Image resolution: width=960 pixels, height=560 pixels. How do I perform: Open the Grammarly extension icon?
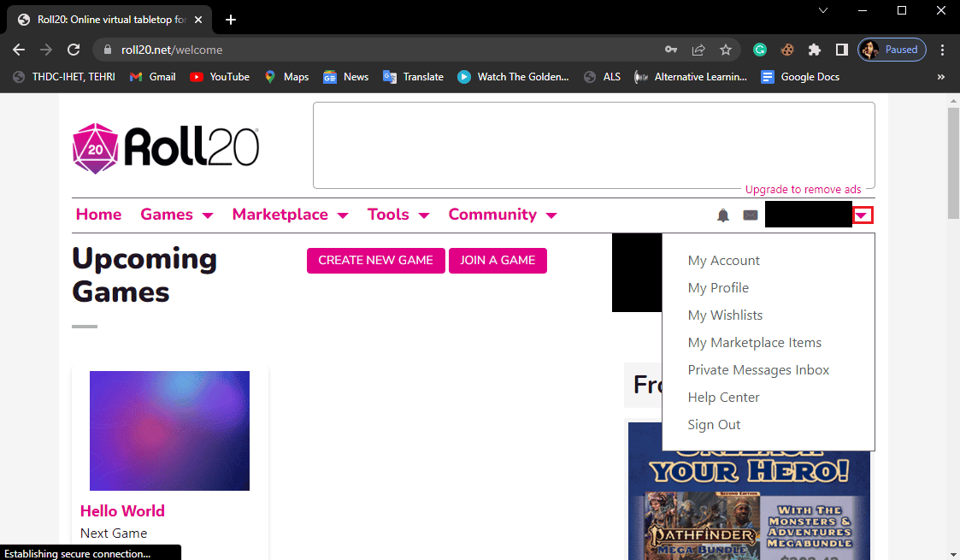tap(760, 50)
